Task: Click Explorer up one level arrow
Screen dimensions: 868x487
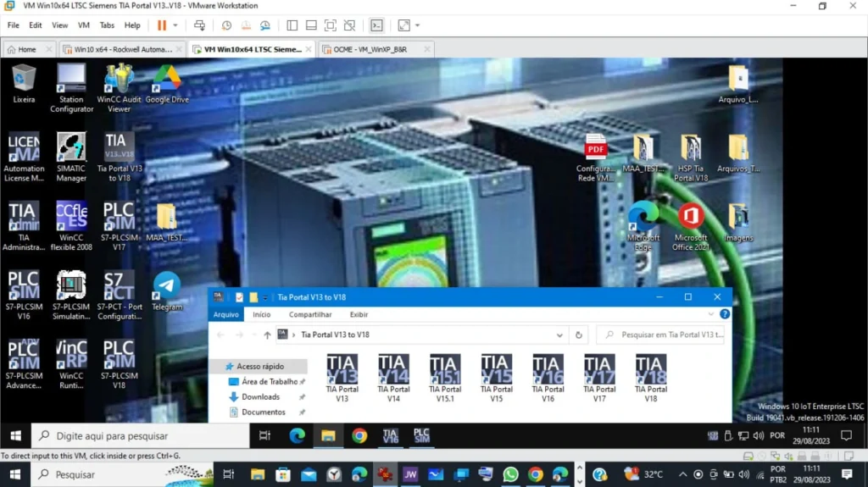Action: tap(267, 335)
